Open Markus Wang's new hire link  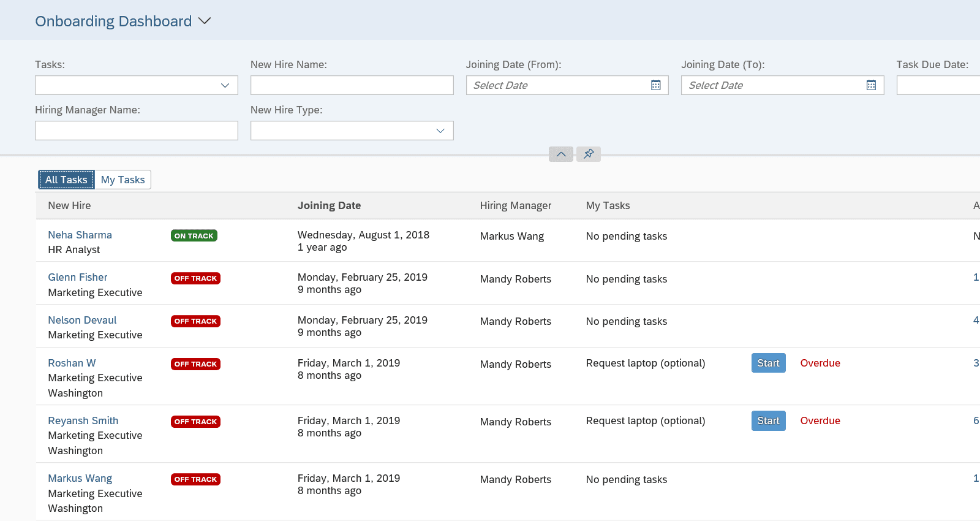pyautogui.click(x=80, y=478)
